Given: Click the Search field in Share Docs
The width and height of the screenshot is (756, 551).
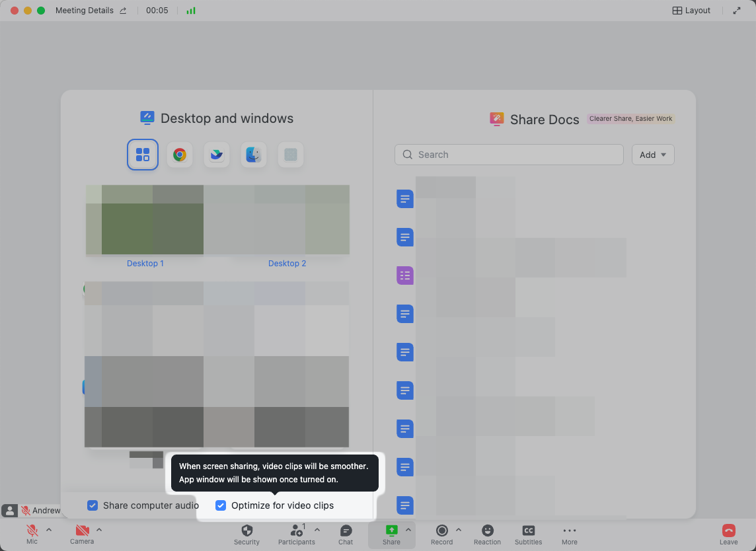Looking at the screenshot, I should (x=509, y=154).
